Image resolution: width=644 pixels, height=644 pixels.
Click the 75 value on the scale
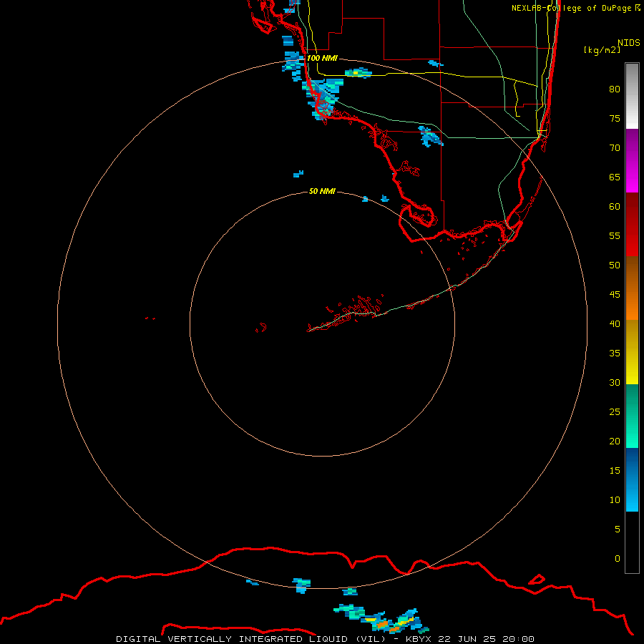(x=615, y=118)
